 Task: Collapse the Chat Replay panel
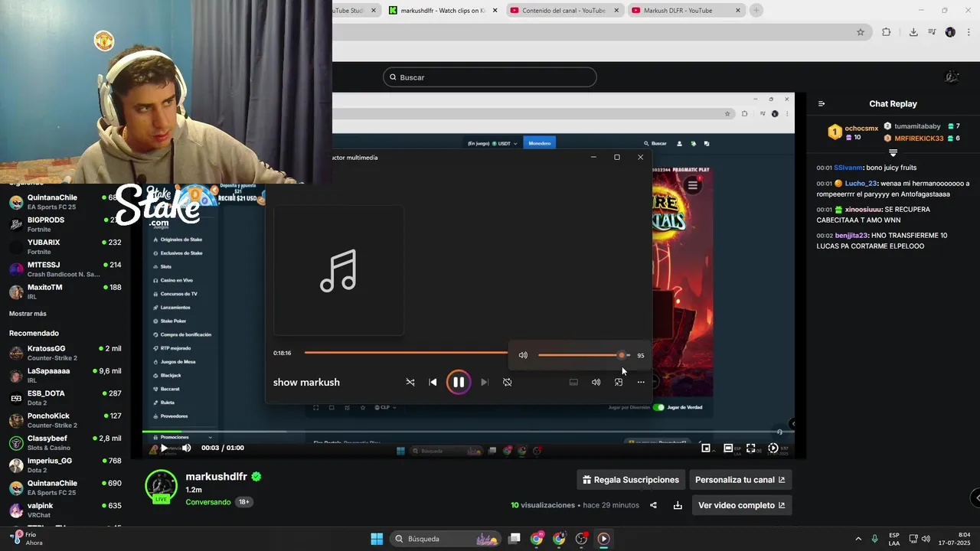coord(822,104)
